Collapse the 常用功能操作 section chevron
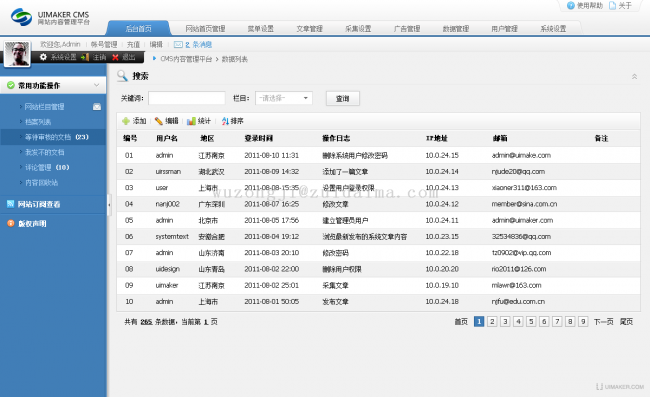Image resolution: width=650 pixels, height=397 pixels. [97, 85]
